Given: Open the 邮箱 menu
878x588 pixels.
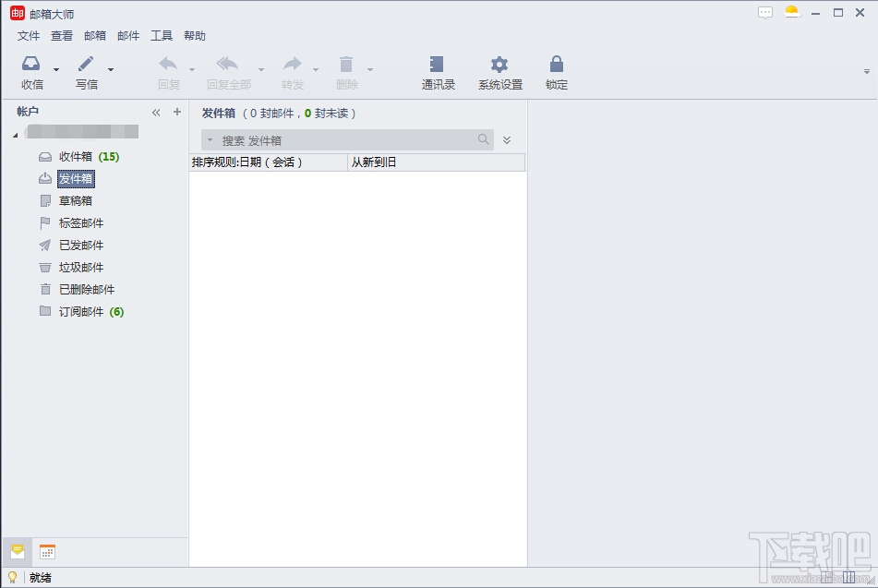Looking at the screenshot, I should [94, 36].
